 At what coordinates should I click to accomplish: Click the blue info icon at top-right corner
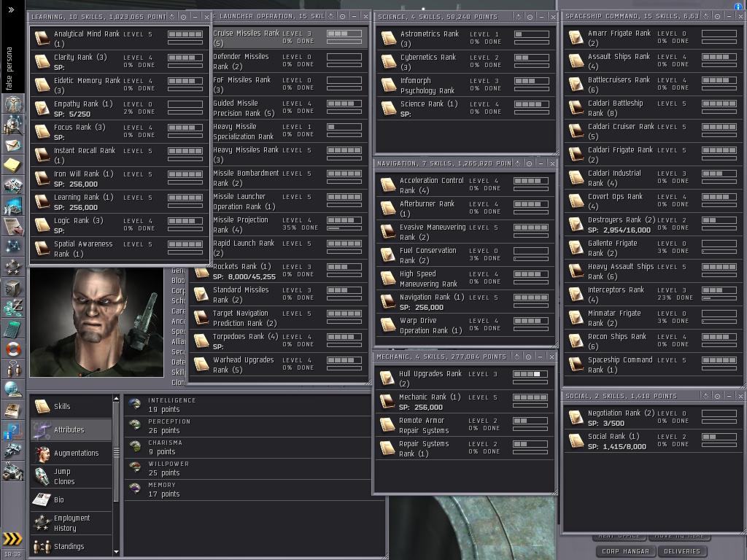(738, 5)
